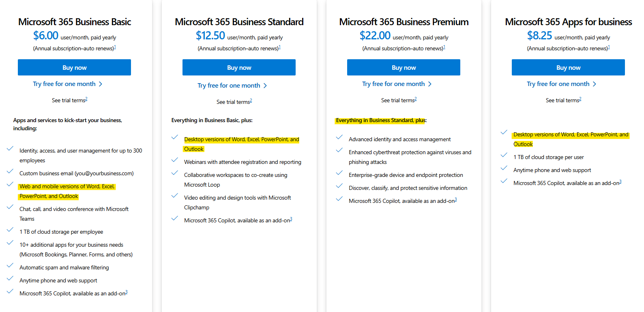Image resolution: width=644 pixels, height=312 pixels.
Task: Open footnote 3 on Business Premium Copilot add-on
Action: [x=456, y=200]
